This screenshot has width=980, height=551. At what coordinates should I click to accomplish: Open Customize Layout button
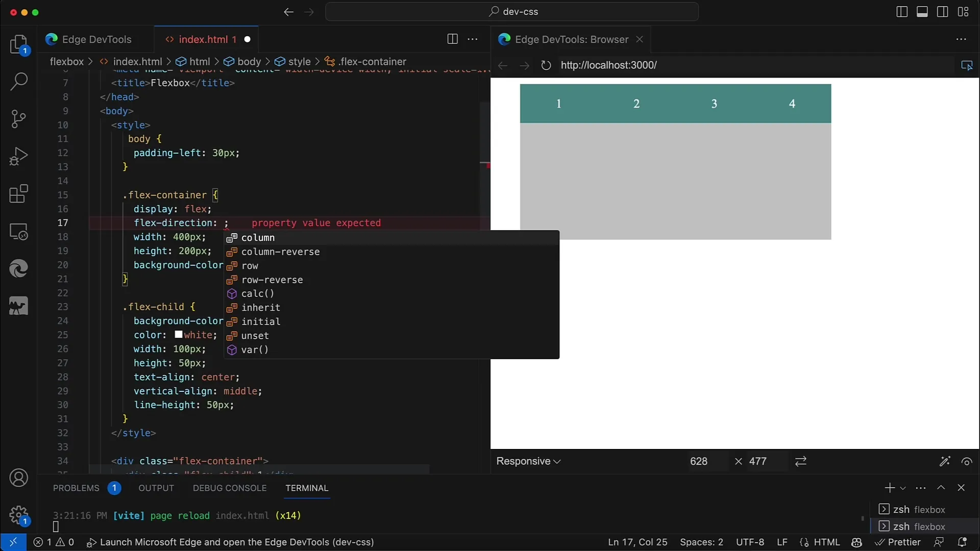tap(963, 12)
